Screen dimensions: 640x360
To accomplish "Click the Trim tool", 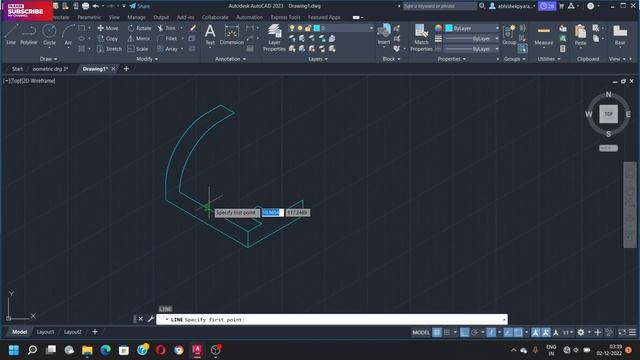I will tap(167, 28).
